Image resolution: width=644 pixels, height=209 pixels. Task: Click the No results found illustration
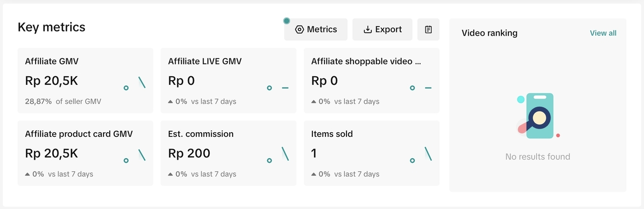(x=537, y=116)
